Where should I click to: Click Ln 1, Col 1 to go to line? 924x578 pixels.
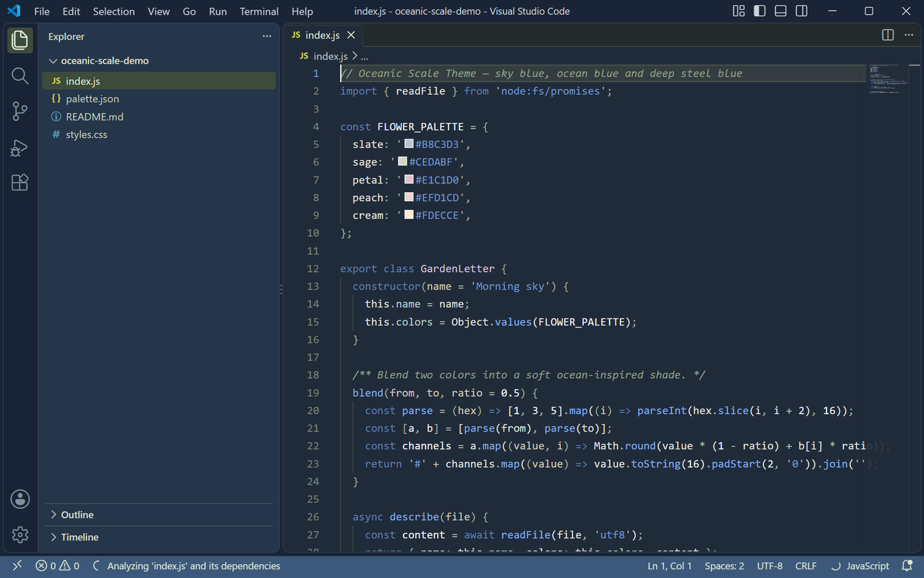point(669,566)
